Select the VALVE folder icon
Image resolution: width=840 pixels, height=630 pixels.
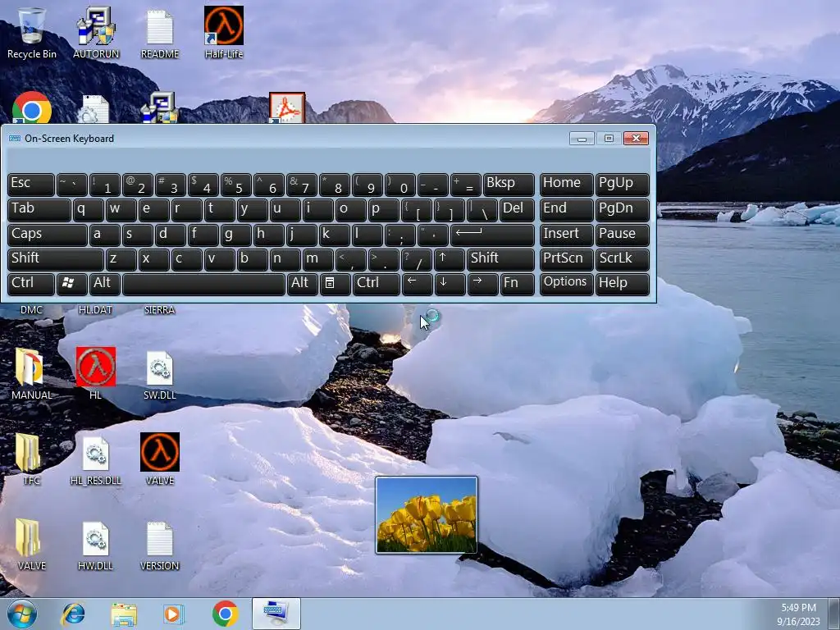click(x=32, y=545)
